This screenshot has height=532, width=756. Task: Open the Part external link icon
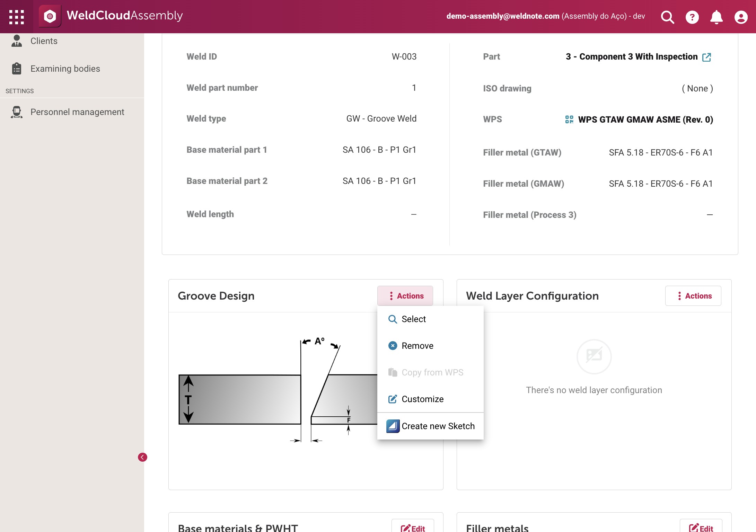pos(706,57)
